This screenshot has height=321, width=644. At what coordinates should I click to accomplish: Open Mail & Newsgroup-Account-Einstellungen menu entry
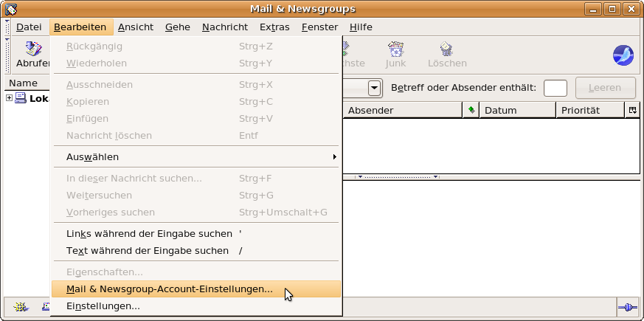pyautogui.click(x=170, y=289)
